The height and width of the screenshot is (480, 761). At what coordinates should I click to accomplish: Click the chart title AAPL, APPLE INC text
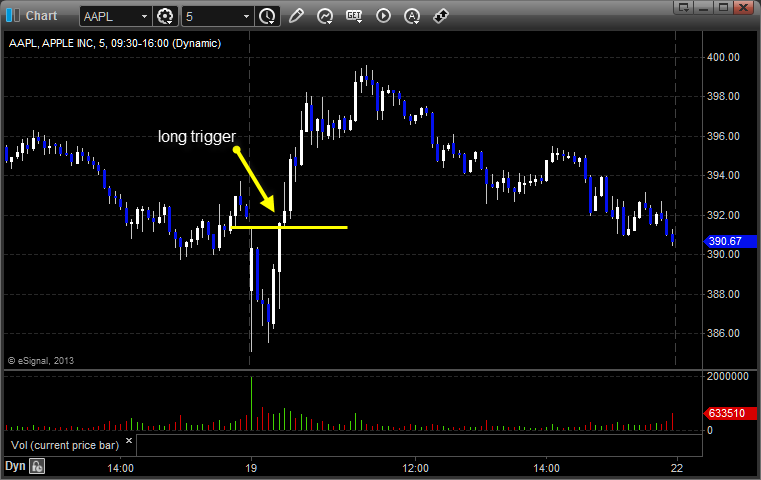[x=115, y=43]
